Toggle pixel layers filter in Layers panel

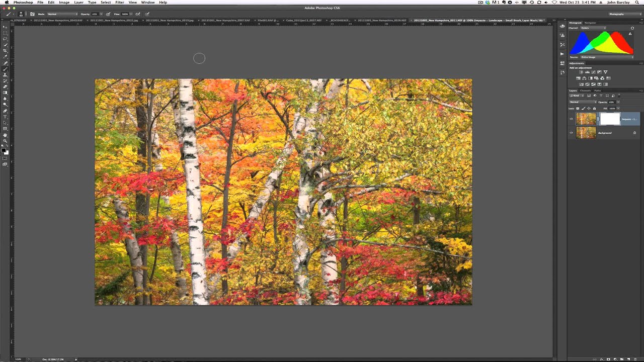(x=589, y=96)
